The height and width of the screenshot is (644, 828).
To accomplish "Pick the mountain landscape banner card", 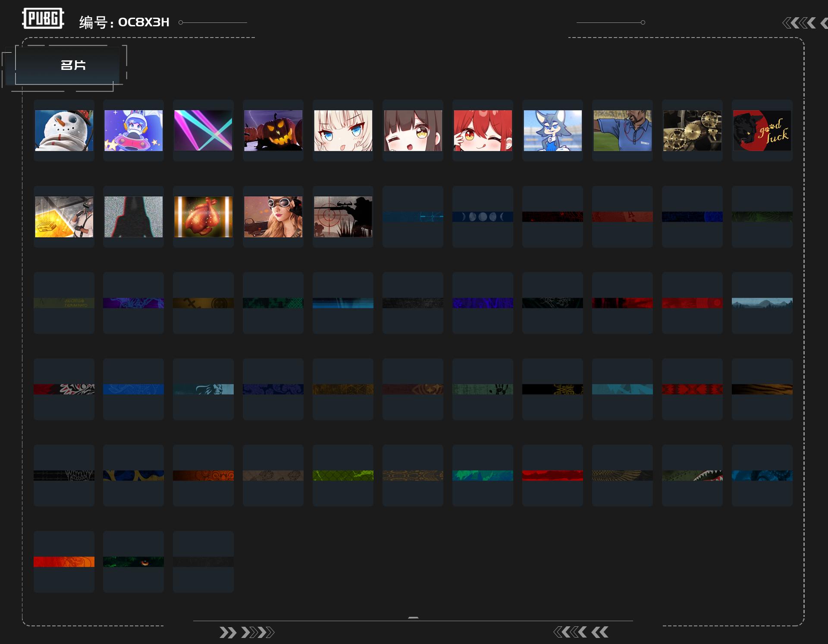I will point(762,303).
